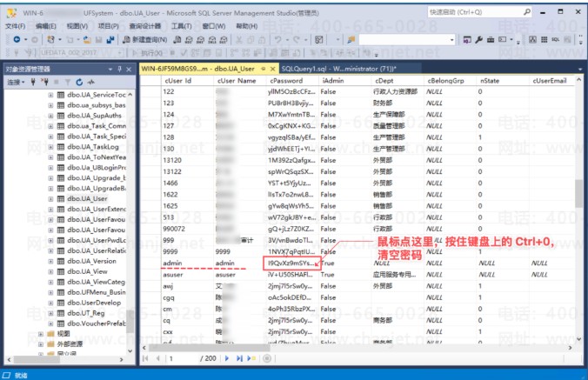Image resolution: width=588 pixels, height=380 pixels.
Task: Toggle auto-hide pin for Object Explorer panel
Action: pos(120,69)
